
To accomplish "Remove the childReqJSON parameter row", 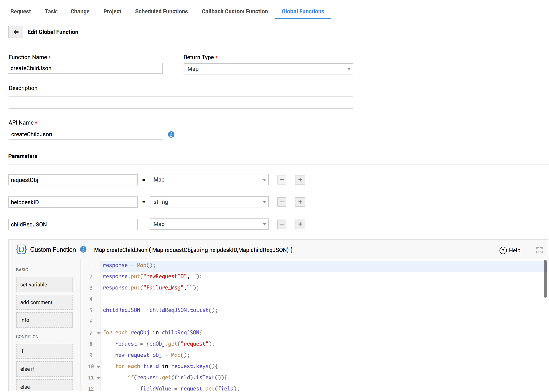I will coord(282,224).
